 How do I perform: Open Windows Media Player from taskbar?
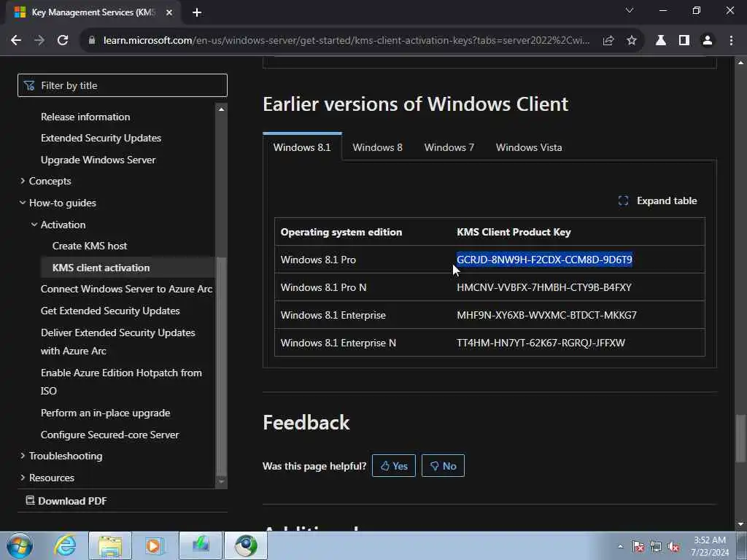(155, 545)
